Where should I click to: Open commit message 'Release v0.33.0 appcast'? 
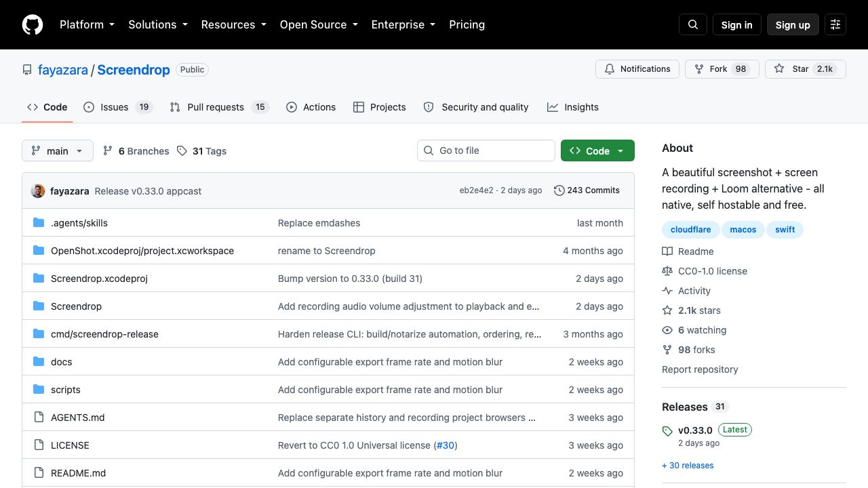tap(148, 191)
